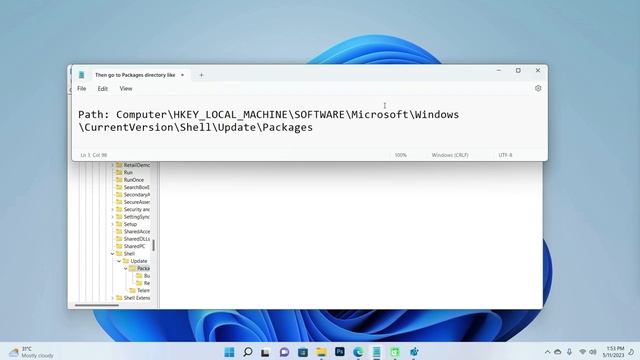Image resolution: width=640 pixels, height=360 pixels.
Task: Show hidden system tray icons
Action: (x=547, y=352)
